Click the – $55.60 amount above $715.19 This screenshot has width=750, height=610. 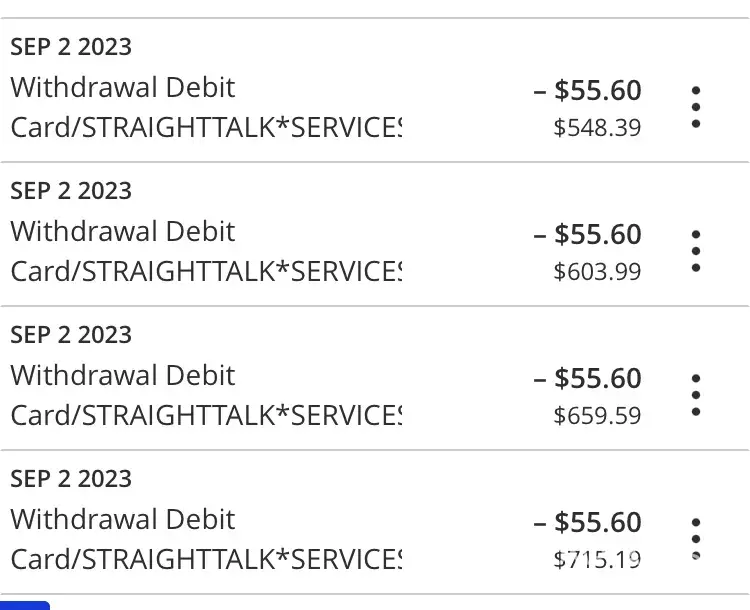tap(588, 522)
